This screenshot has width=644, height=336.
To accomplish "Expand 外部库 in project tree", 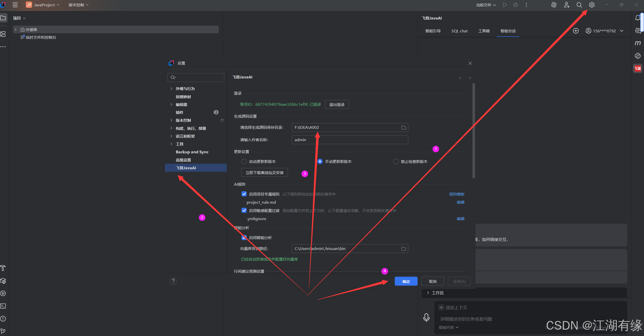I will tap(15, 30).
